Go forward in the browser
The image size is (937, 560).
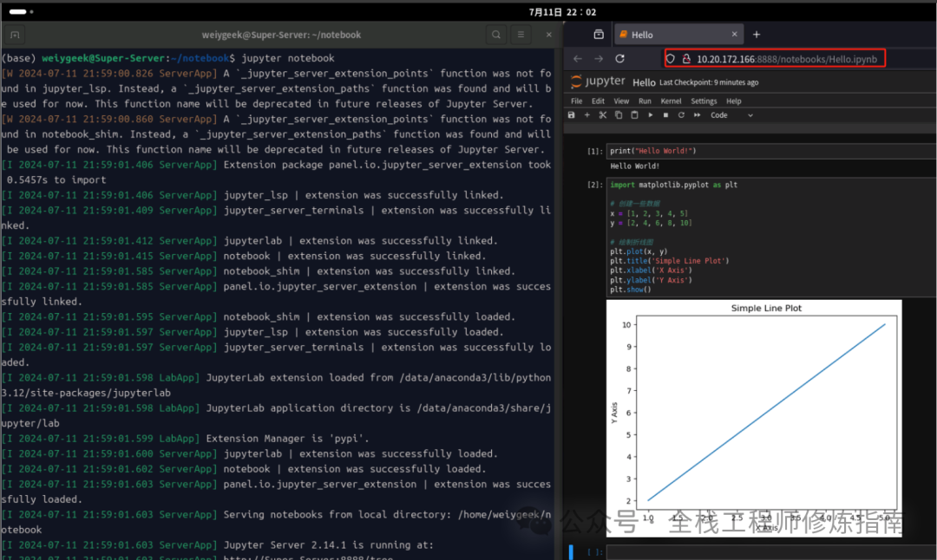[x=598, y=58]
